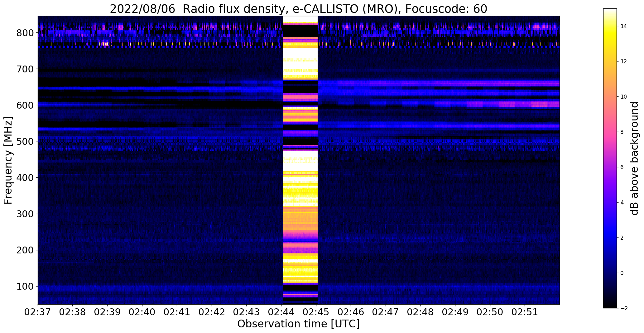Click the 02:51 time tick label
This screenshot has width=644, height=333.
(525, 312)
